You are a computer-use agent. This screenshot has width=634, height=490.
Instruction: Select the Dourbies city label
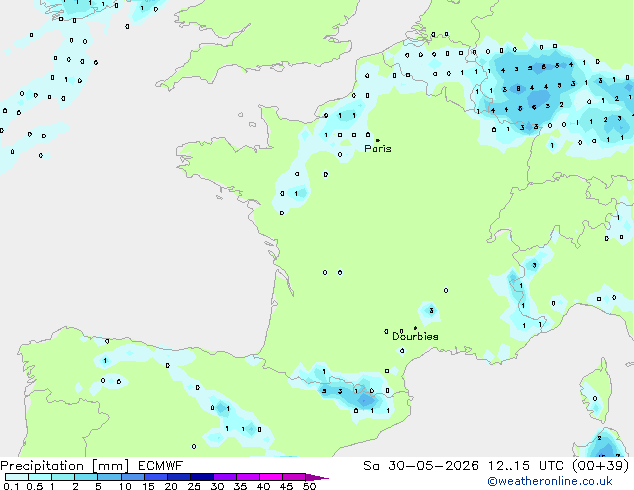click(x=415, y=336)
